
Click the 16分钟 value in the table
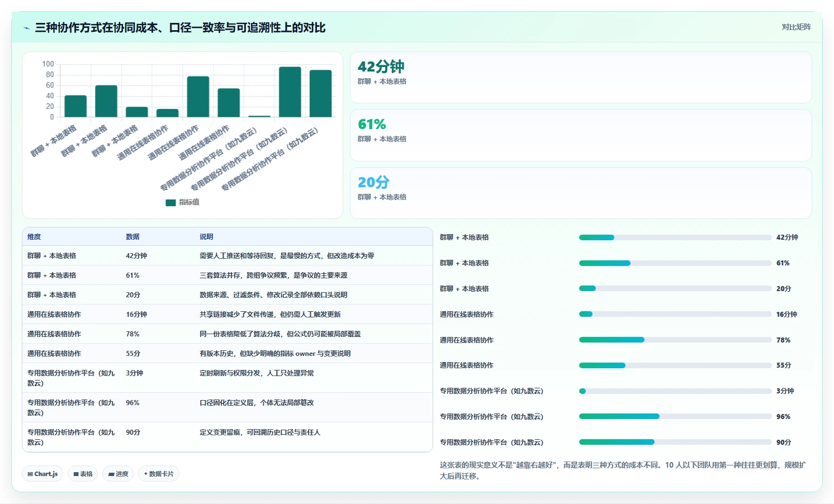pos(136,315)
